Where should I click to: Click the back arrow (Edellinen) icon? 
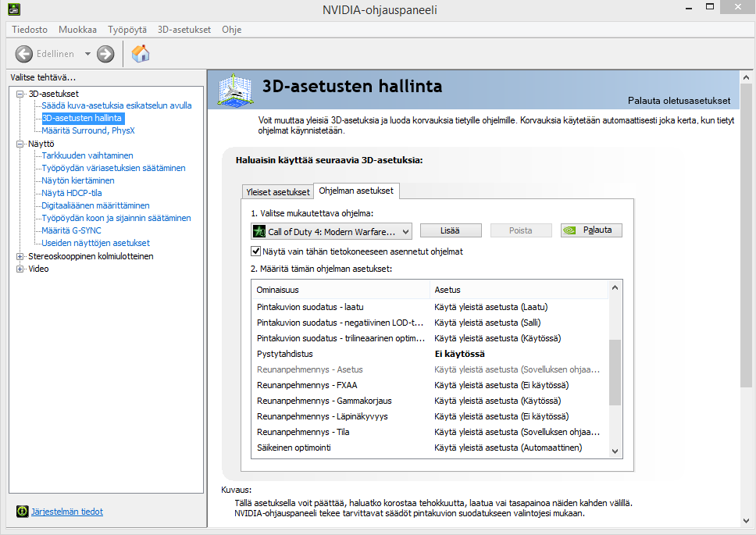tap(24, 54)
